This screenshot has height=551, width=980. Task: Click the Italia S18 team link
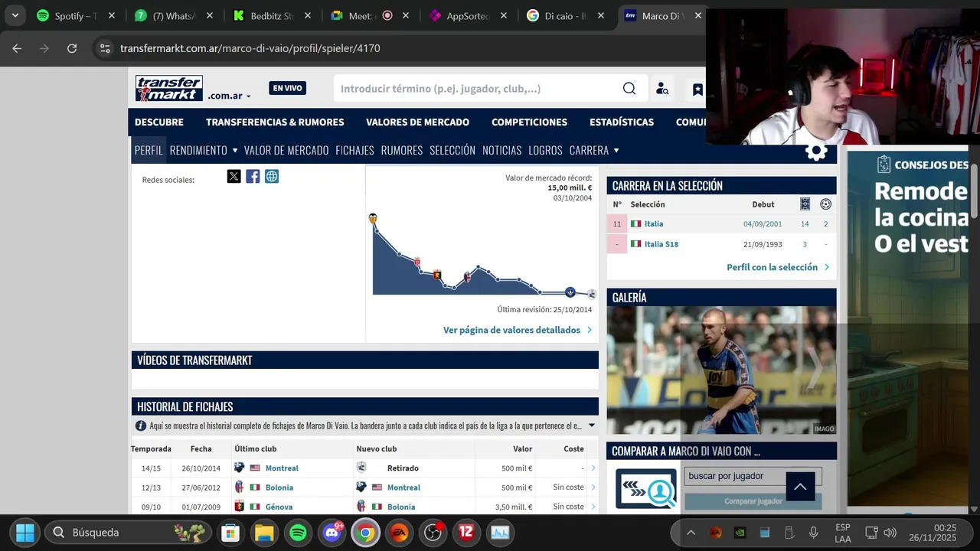(x=661, y=244)
